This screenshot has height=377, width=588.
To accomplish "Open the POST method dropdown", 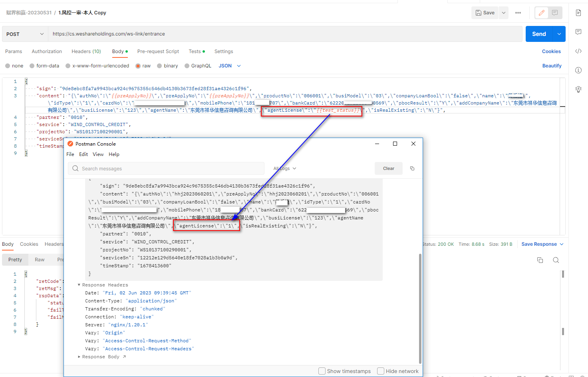I will [x=25, y=34].
